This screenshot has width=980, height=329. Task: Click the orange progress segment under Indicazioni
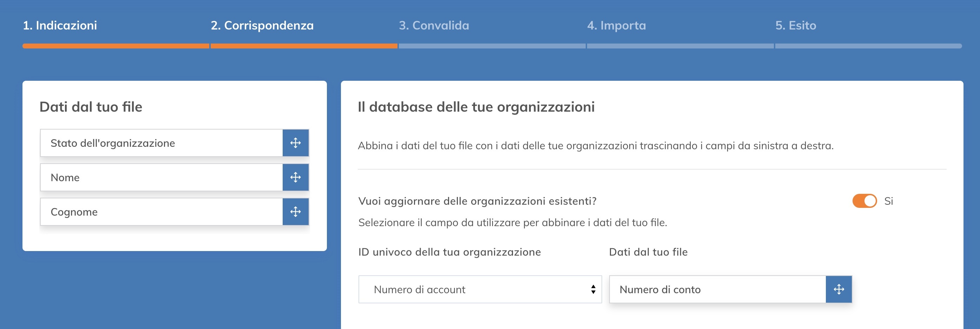(x=116, y=46)
